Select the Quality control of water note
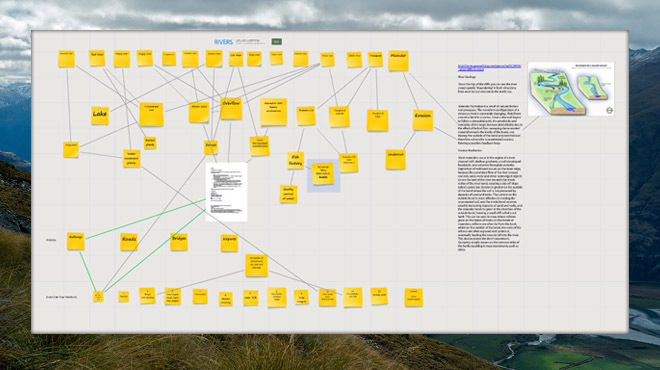The width and height of the screenshot is (660, 370). pyautogui.click(x=288, y=194)
